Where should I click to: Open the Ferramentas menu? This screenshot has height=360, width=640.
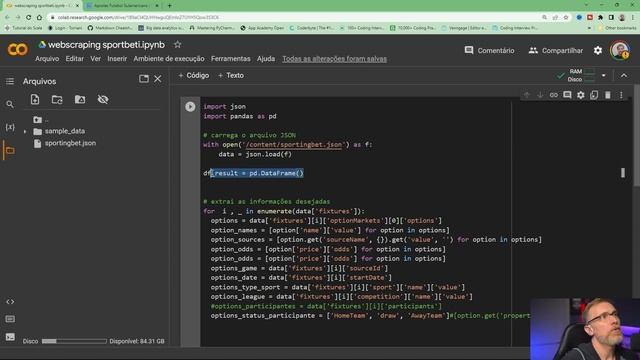point(231,59)
